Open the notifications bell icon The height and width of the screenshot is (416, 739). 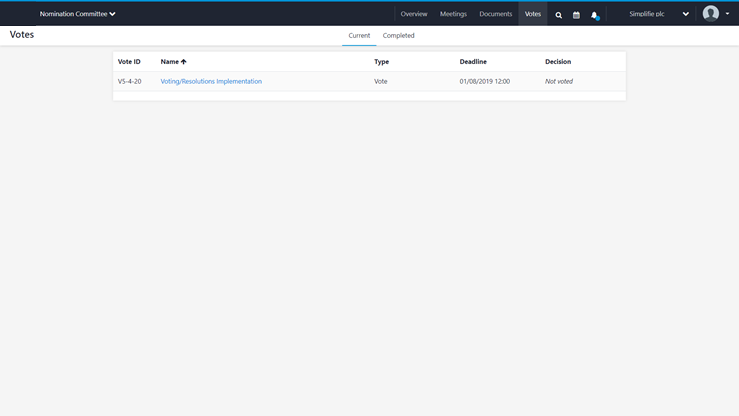[595, 15]
